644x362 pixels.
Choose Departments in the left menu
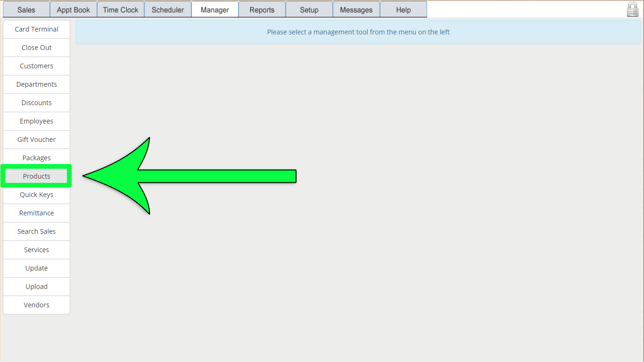[x=36, y=84]
